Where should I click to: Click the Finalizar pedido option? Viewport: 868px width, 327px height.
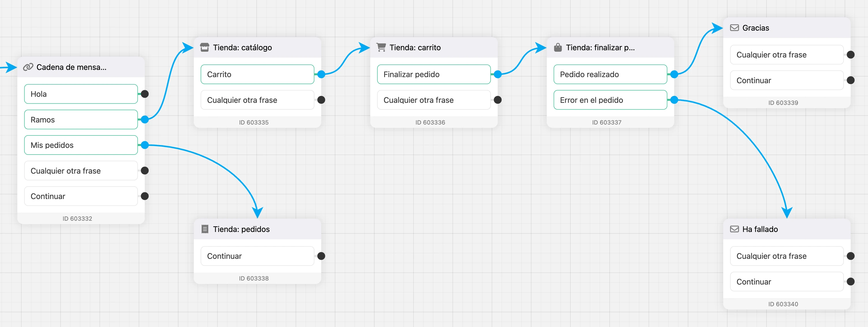coord(434,75)
